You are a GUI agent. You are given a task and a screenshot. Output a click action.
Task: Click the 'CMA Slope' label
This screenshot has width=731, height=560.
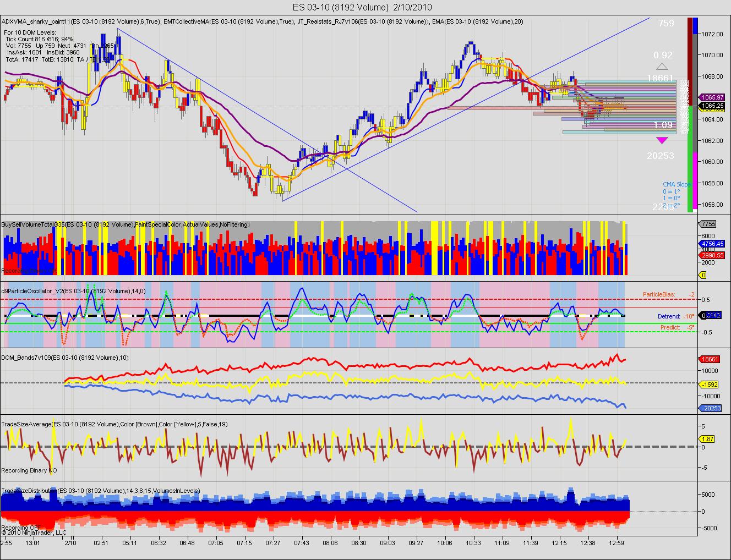click(677, 184)
